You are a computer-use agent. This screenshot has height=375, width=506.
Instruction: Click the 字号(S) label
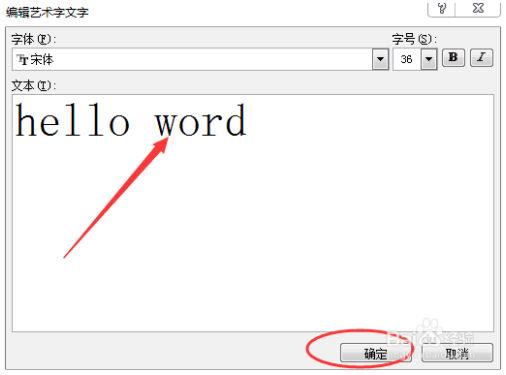[x=414, y=39]
